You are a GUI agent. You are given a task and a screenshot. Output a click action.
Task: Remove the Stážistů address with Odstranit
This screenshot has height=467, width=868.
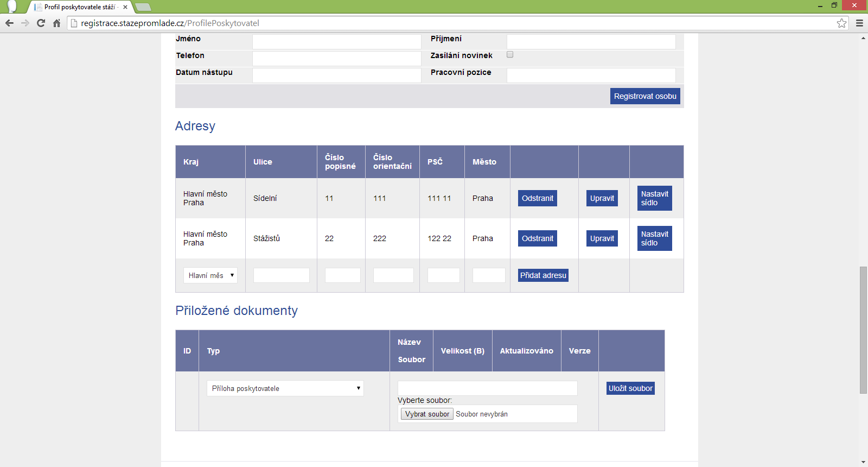click(538, 238)
